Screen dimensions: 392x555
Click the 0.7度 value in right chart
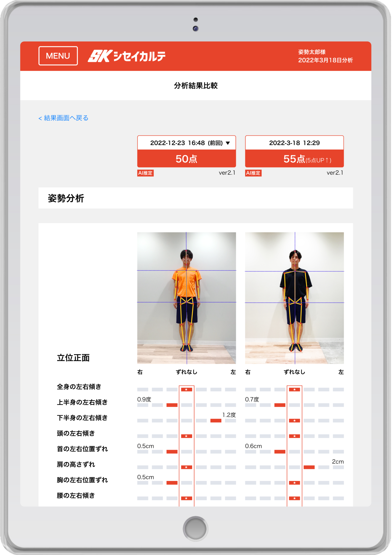(252, 399)
